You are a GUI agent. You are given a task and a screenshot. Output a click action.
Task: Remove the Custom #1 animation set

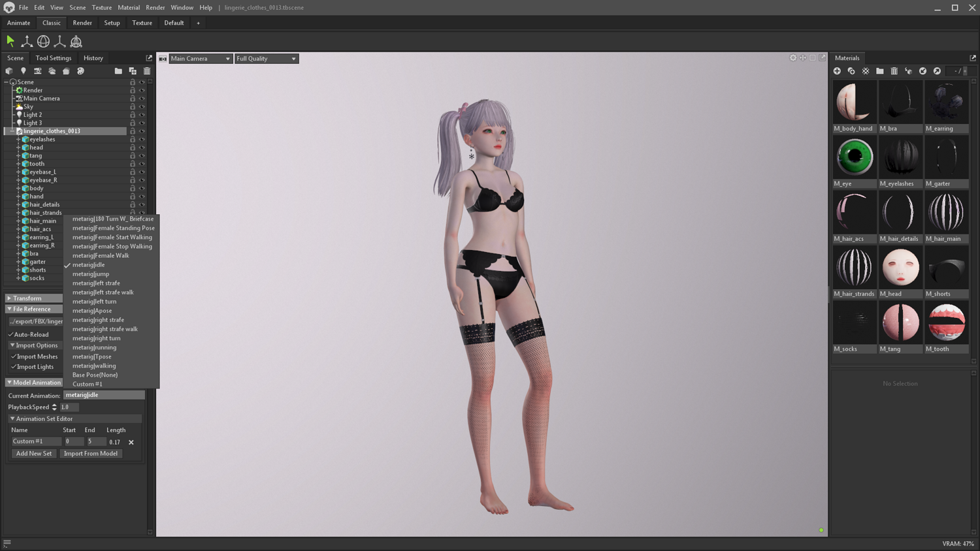(x=131, y=443)
